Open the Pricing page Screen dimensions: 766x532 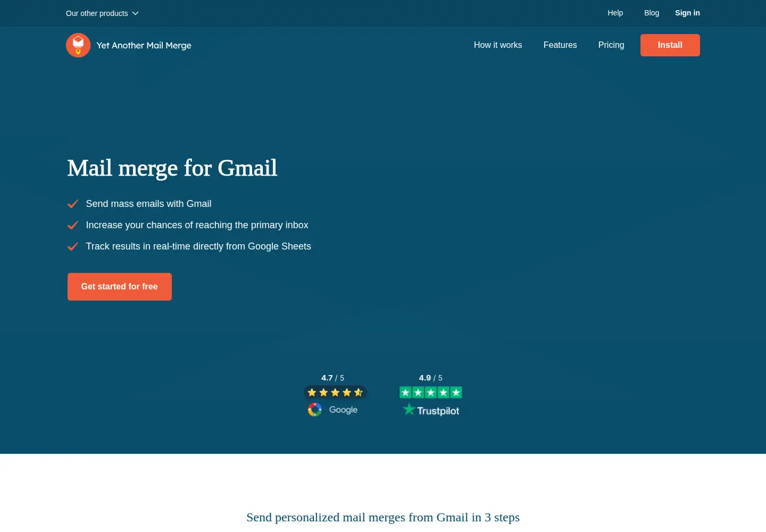611,45
